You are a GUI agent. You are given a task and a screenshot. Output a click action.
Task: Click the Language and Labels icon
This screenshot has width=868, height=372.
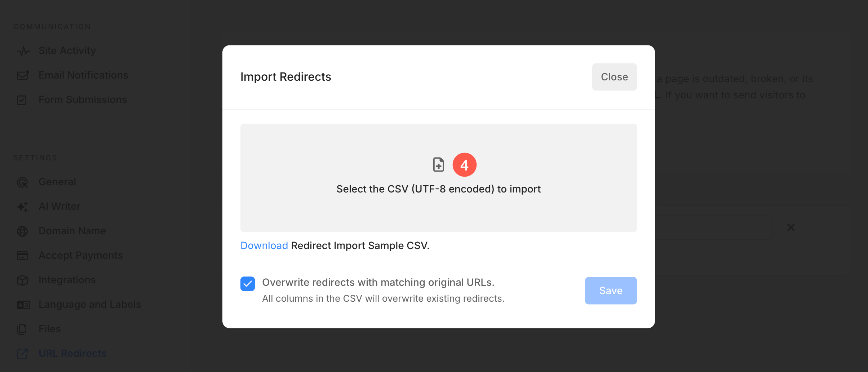point(23,305)
